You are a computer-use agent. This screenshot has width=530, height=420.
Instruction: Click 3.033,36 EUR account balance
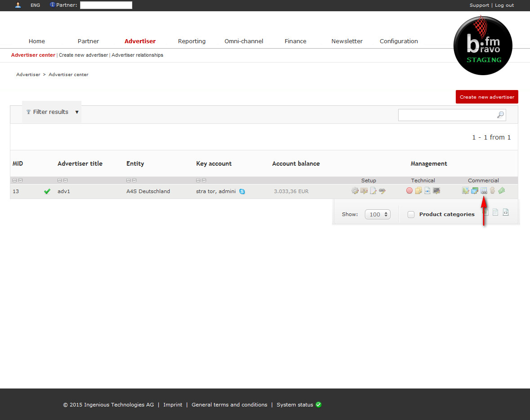click(x=291, y=191)
